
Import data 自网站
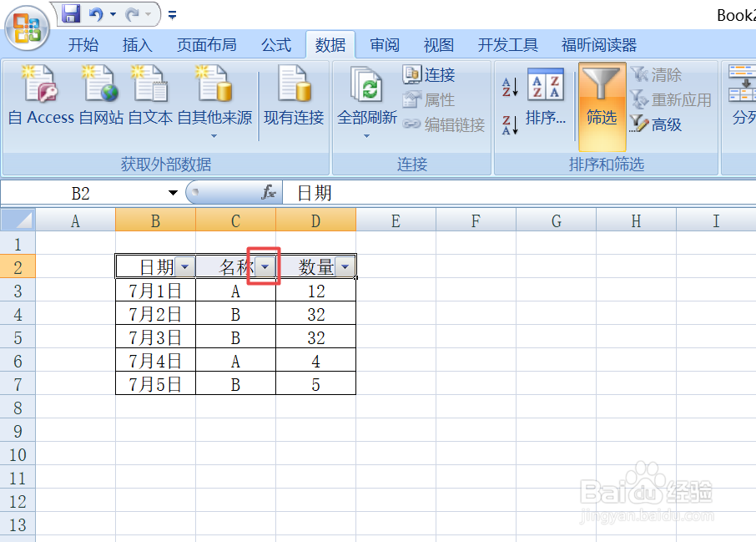(x=101, y=96)
